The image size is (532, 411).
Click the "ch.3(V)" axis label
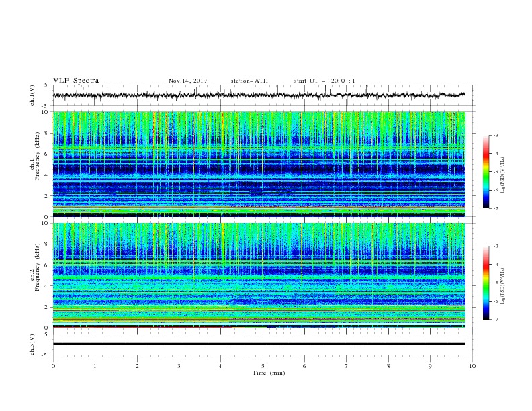tap(32, 345)
